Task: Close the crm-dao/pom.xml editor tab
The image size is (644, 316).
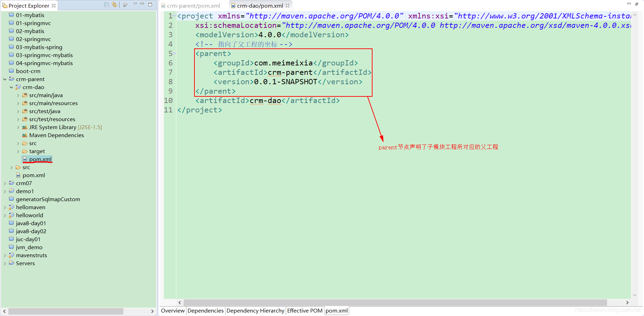Action: (x=287, y=6)
